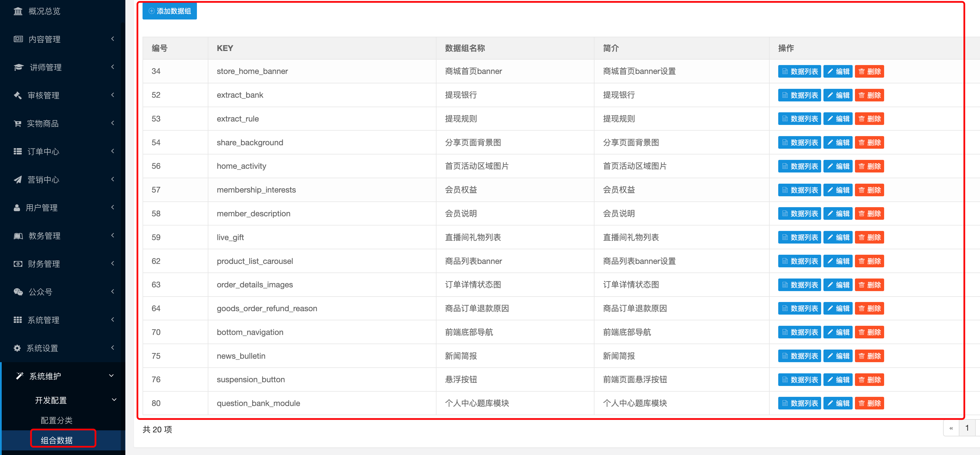
Task: Delete the live_gift row
Action: 869,237
